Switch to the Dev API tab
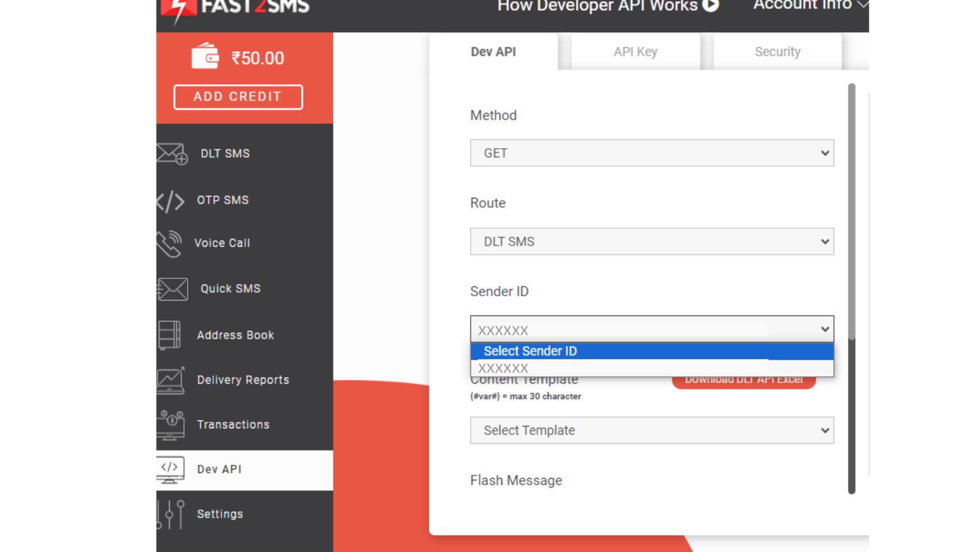This screenshot has height=552, width=980. click(494, 51)
